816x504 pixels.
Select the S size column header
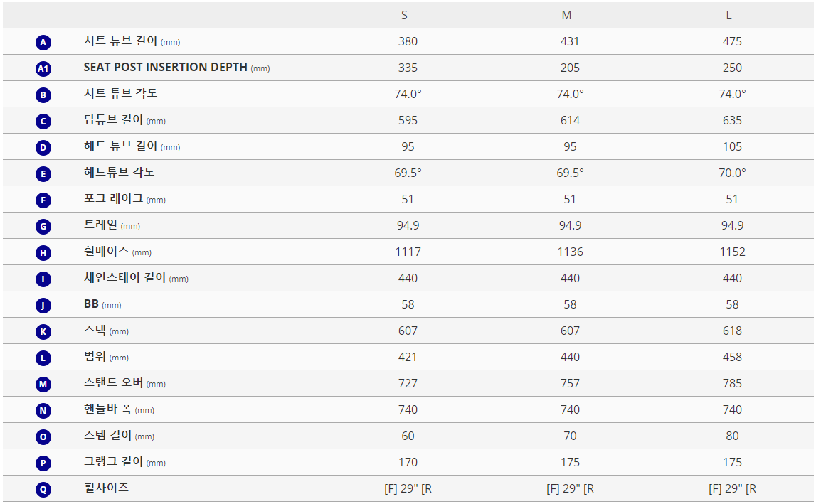[x=405, y=15]
